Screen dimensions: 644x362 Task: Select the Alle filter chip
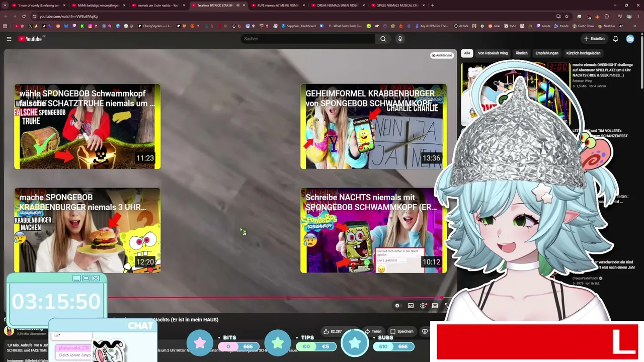tap(467, 53)
